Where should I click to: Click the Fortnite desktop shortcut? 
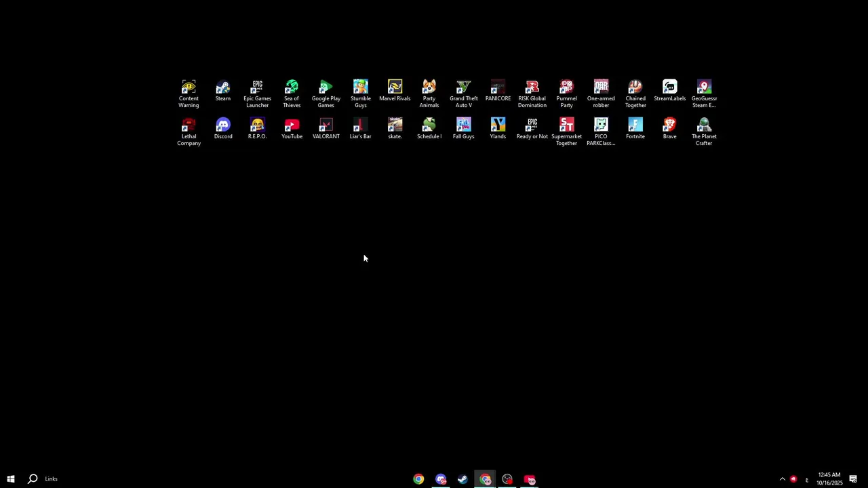point(635,129)
